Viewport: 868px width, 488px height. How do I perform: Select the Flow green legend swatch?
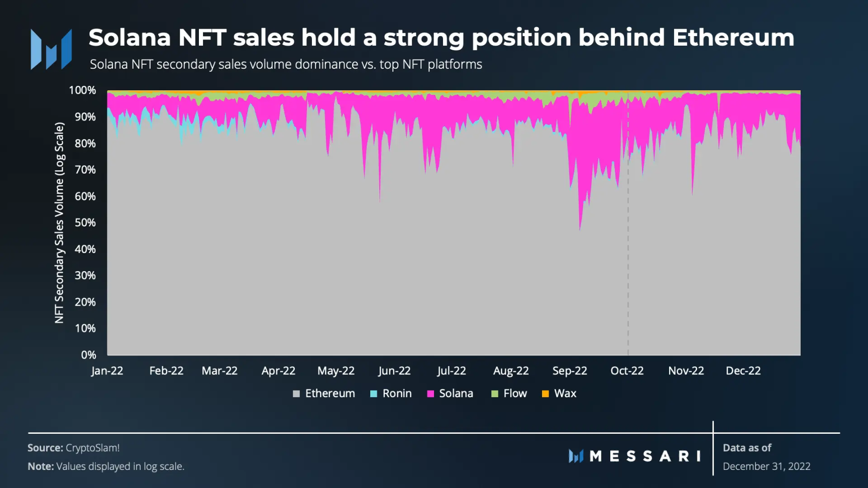(495, 394)
